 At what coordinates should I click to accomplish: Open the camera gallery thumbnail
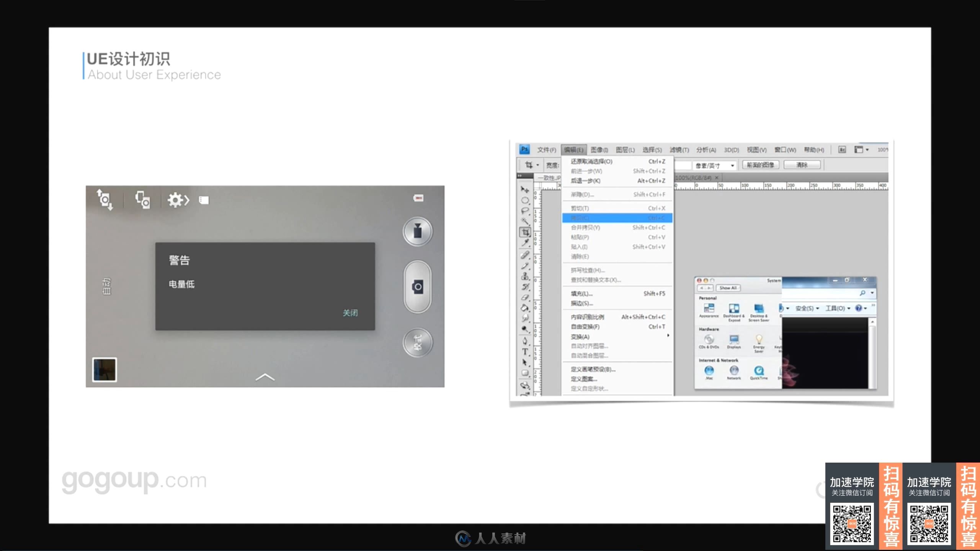click(104, 370)
